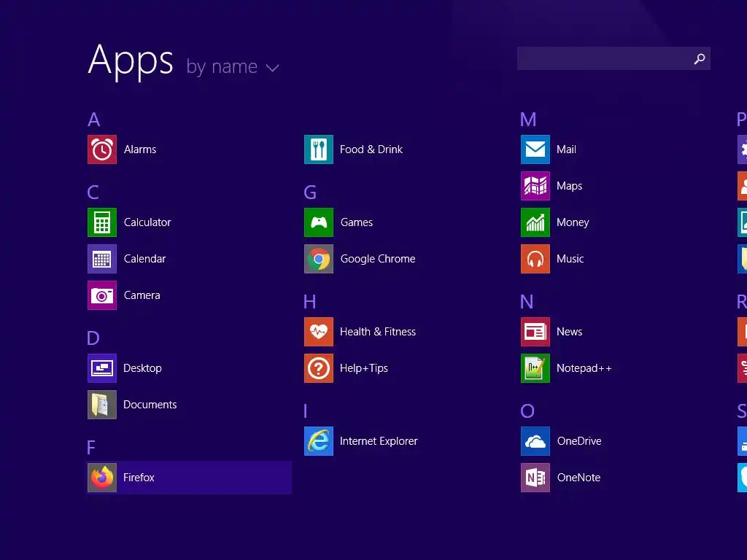747x560 pixels.
Task: Expand the 'by name' sort dropdown
Action: (x=233, y=67)
